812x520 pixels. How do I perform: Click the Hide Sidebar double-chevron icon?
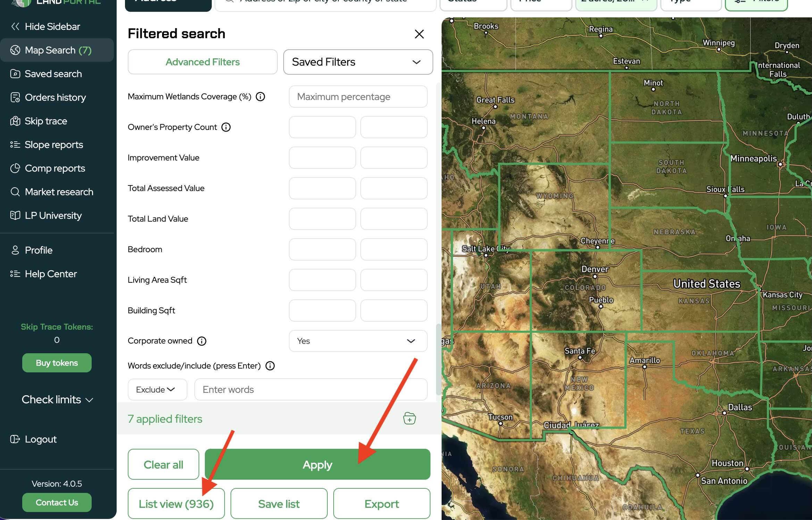[15, 26]
